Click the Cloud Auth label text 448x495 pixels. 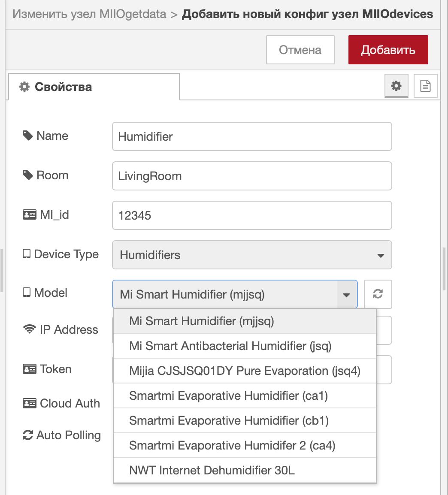(x=70, y=403)
